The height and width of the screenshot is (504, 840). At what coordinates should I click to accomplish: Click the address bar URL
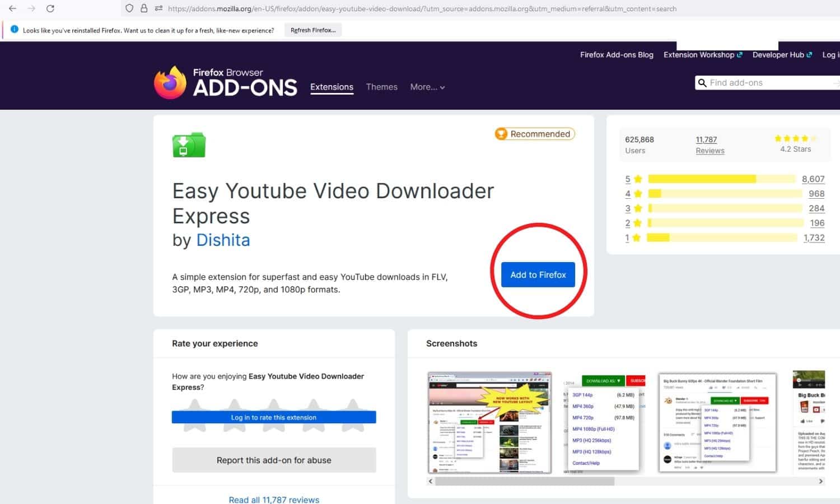[x=422, y=8]
